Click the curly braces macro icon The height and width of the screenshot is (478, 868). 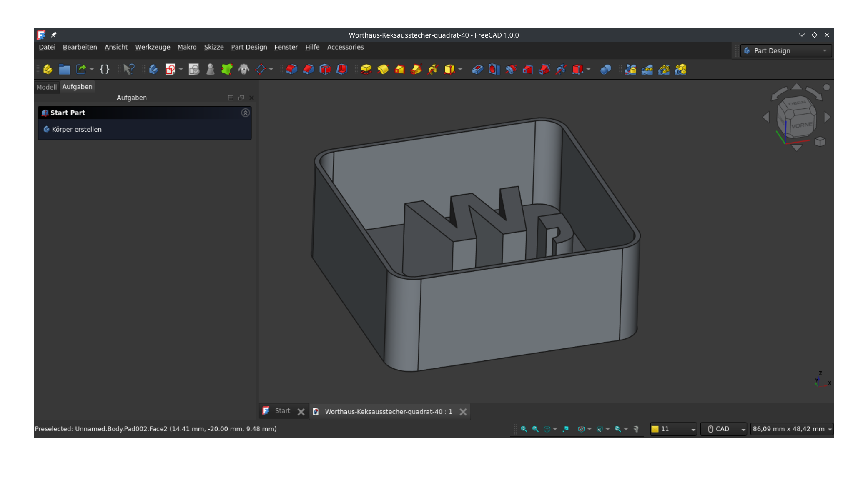[105, 69]
